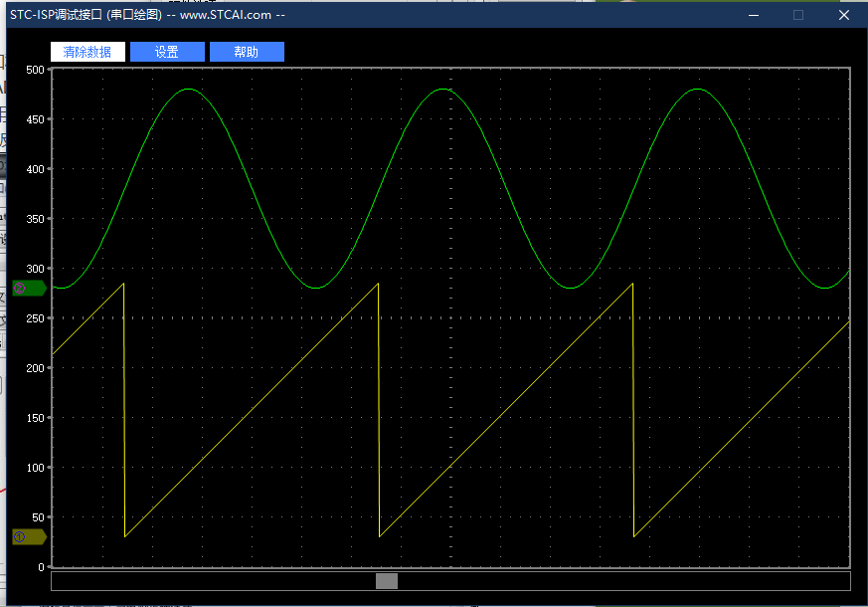Click the 100 axis label
868x607 pixels.
click(35, 468)
